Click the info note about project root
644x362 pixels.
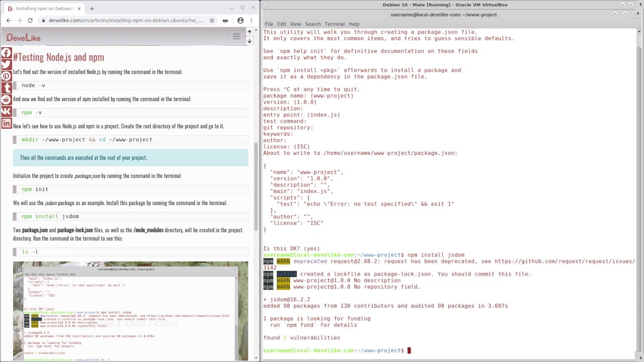click(x=131, y=158)
